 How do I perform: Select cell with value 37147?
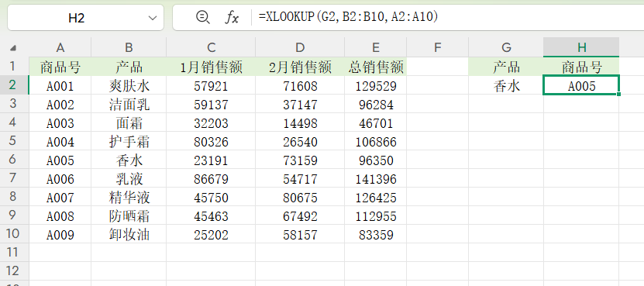pyautogui.click(x=300, y=104)
